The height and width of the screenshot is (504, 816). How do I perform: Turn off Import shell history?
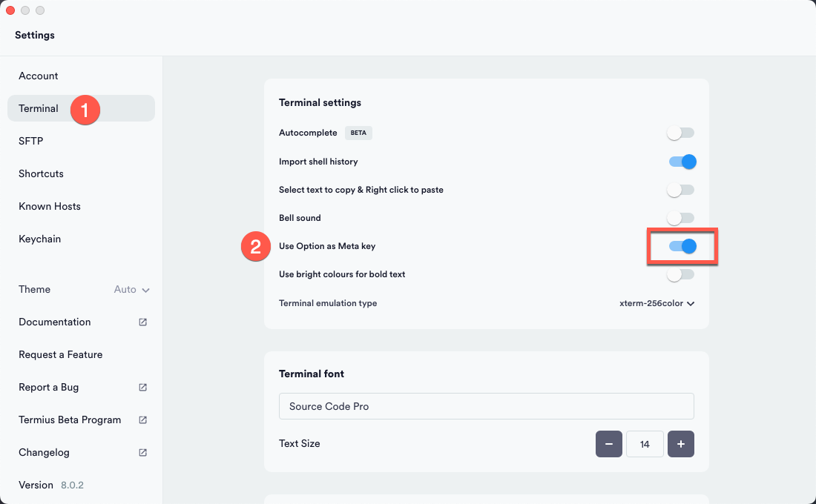682,162
